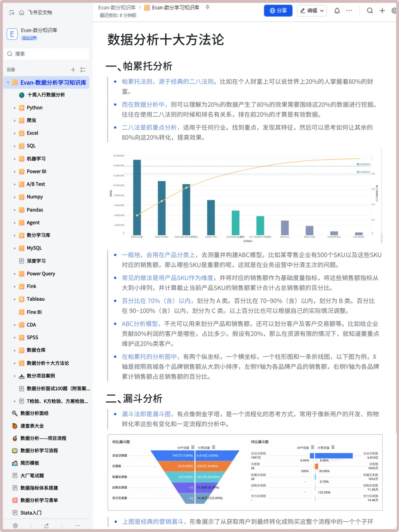The image size is (399, 532).
Task: Open the 数据分析面经 page icon
Action: point(15,413)
